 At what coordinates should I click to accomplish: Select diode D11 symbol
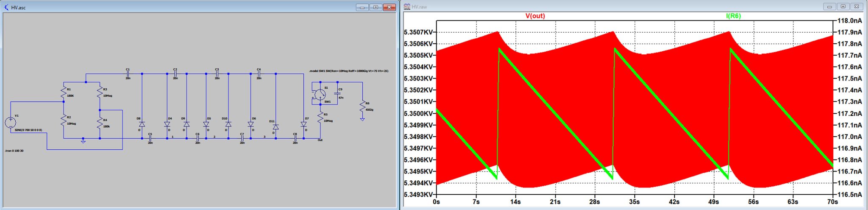click(x=275, y=127)
